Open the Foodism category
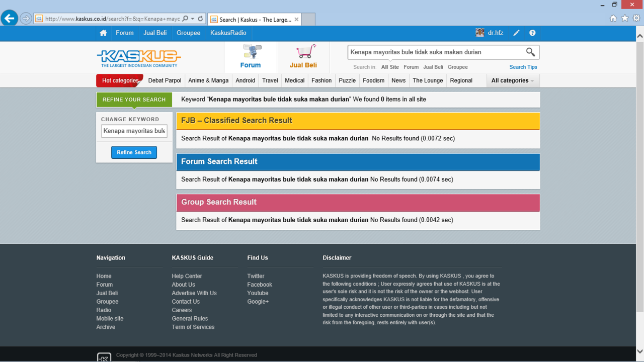The image size is (644, 362). (x=374, y=80)
